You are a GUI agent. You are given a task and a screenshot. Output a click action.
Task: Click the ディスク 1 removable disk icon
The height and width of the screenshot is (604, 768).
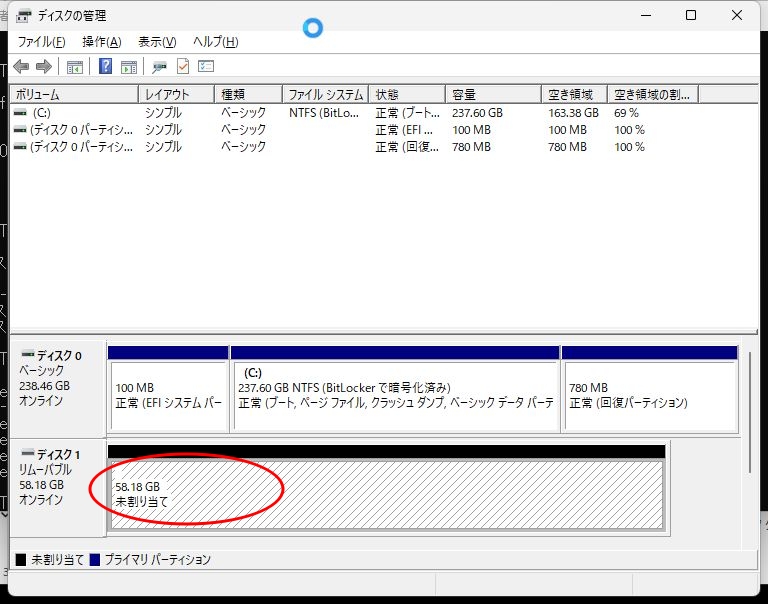28,453
